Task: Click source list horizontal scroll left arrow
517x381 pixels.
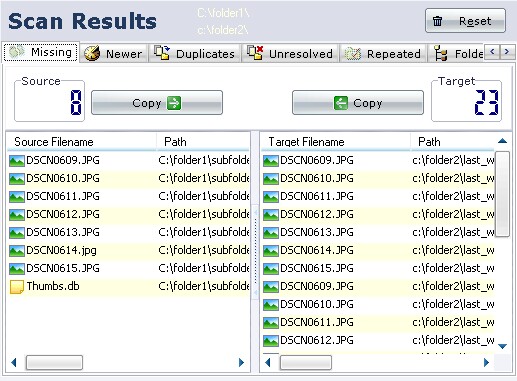Action: (14, 362)
